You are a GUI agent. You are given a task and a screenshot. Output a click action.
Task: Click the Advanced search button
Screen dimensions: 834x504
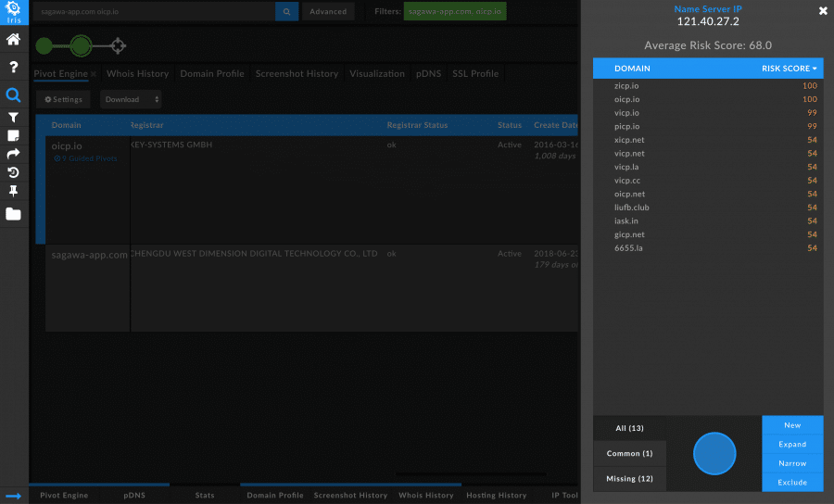point(328,11)
